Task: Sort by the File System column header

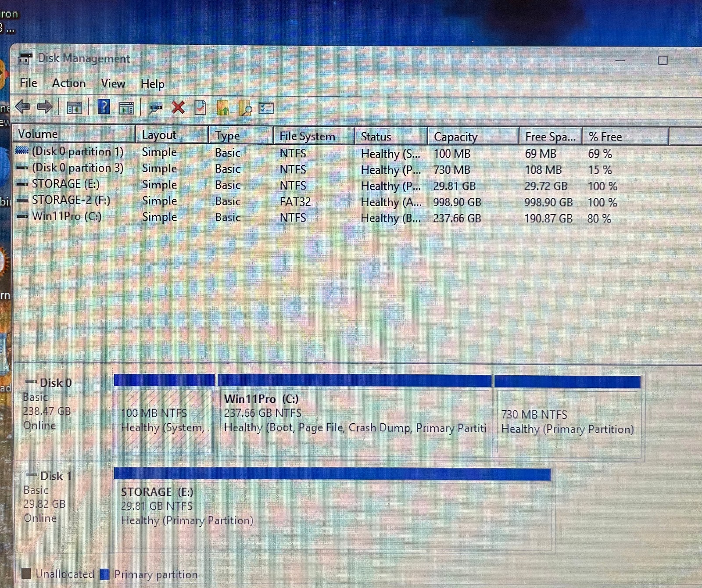Action: (x=314, y=136)
